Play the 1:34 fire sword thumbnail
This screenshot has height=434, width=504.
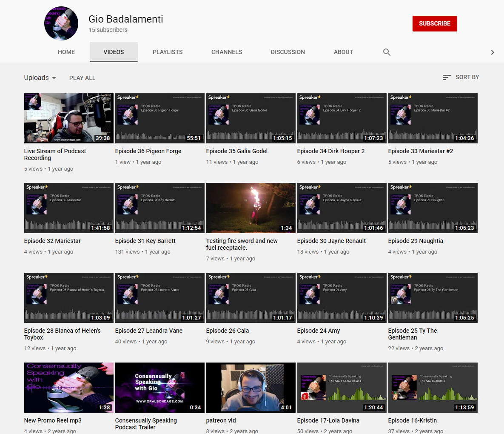click(x=251, y=208)
